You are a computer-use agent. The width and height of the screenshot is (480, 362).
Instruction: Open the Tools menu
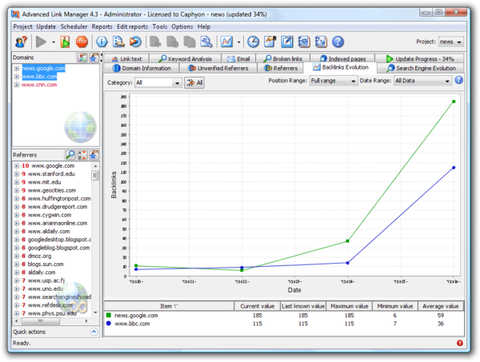160,27
